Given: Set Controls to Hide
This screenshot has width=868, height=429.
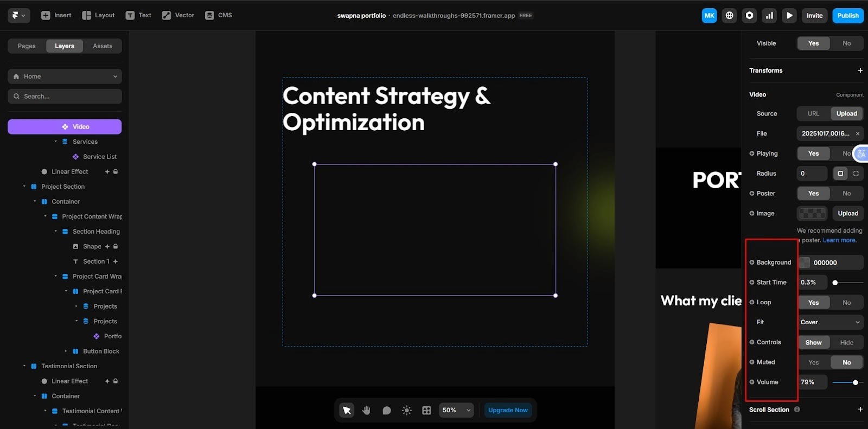Looking at the screenshot, I should click(847, 342).
